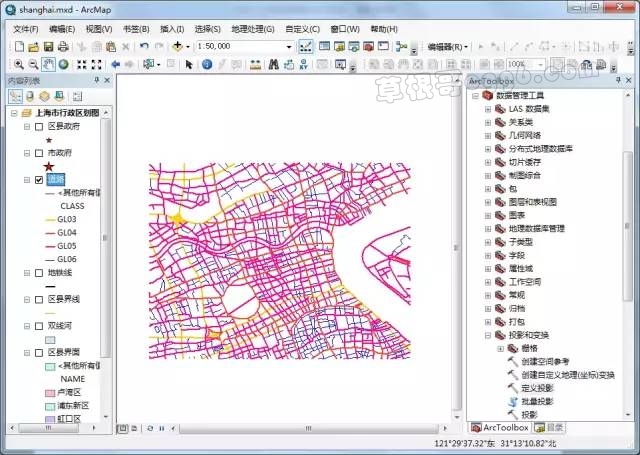Screen dimensions: 640x455
Task: Select the 批量投影 tool
Action: [537, 402]
